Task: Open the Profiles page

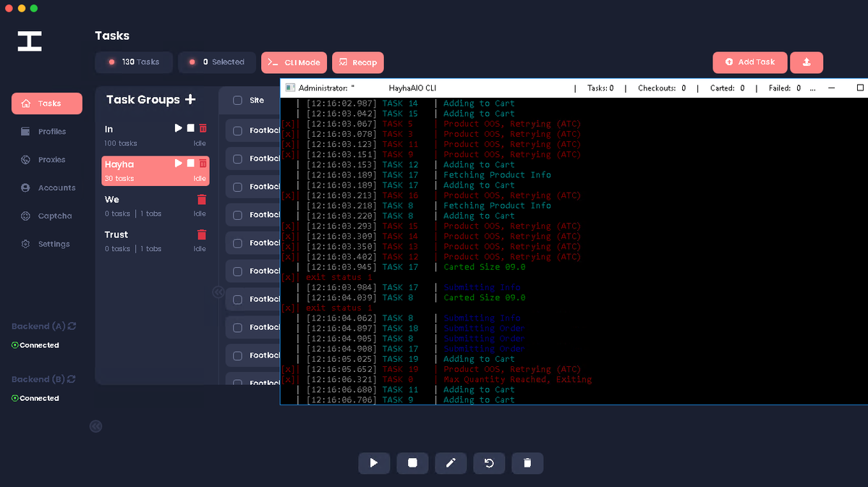Action: coord(43,132)
